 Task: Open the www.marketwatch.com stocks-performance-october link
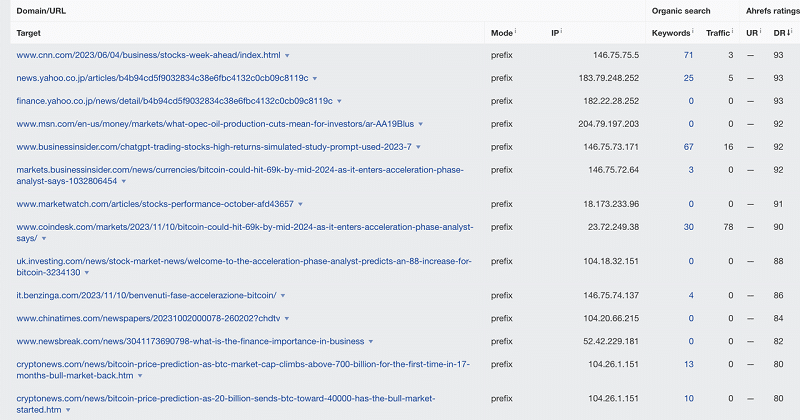tap(155, 204)
